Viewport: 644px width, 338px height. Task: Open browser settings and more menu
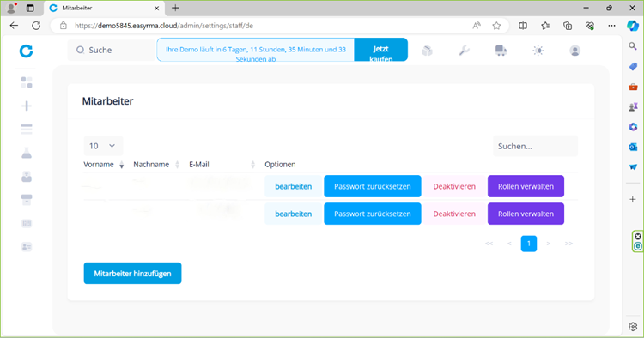[612, 26]
